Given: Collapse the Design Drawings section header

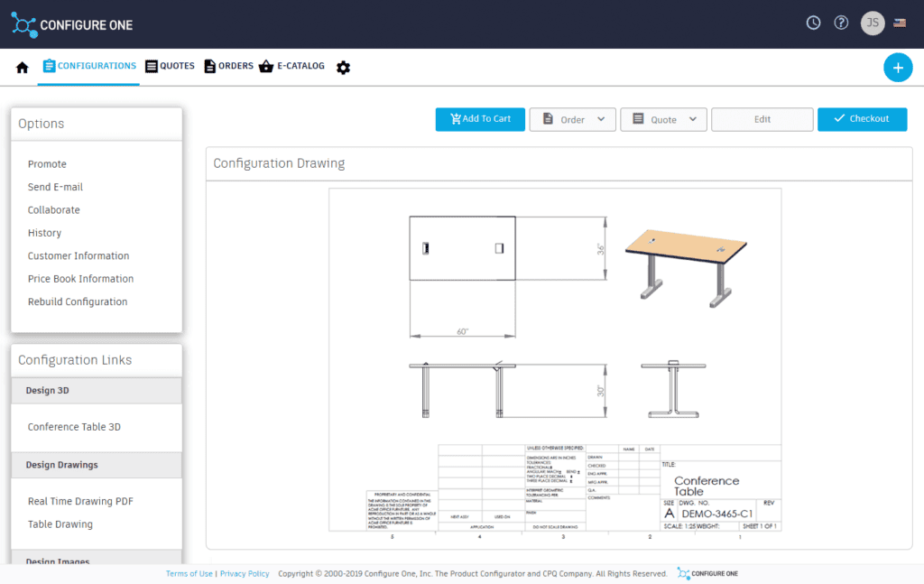Looking at the screenshot, I should point(97,465).
